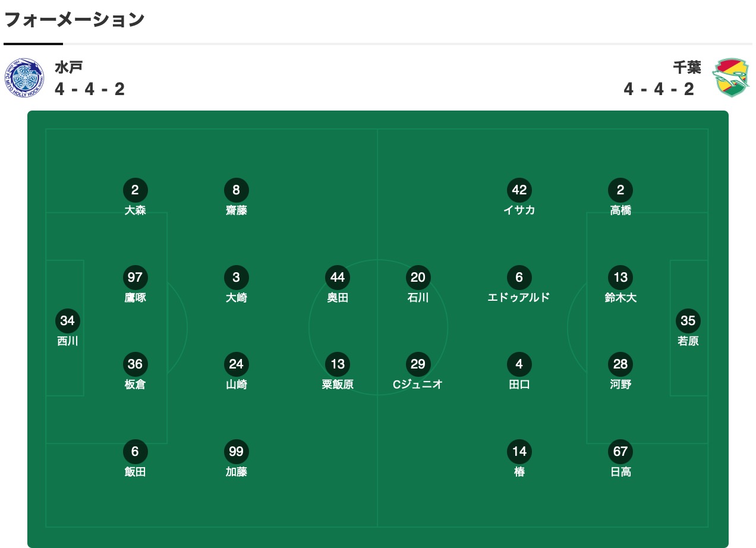
Task: Click the 千葉 team name
Action: (x=686, y=67)
